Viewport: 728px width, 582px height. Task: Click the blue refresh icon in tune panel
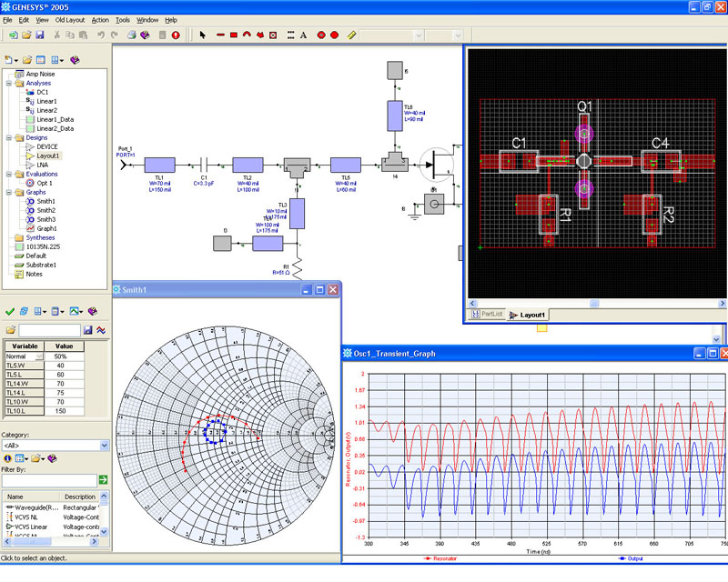click(x=24, y=311)
